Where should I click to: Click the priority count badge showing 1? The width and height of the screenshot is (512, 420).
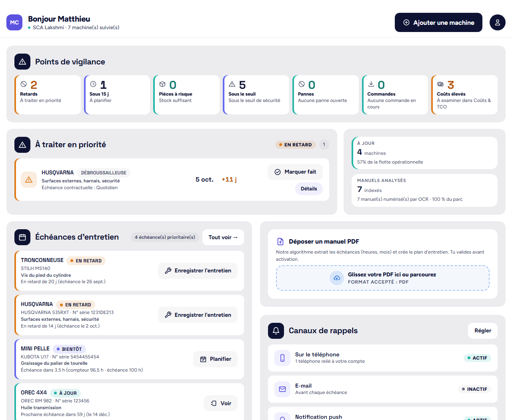tap(324, 145)
